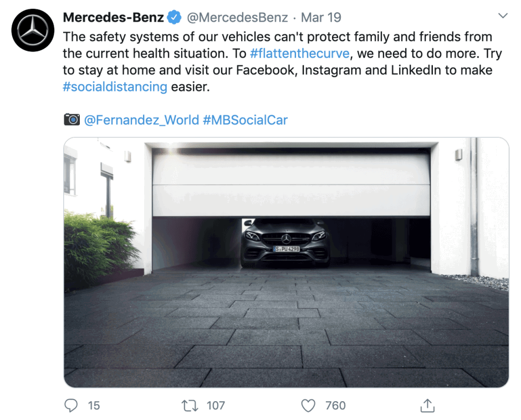Like the tweet with the heart icon
The height and width of the screenshot is (420, 521).
point(308,406)
